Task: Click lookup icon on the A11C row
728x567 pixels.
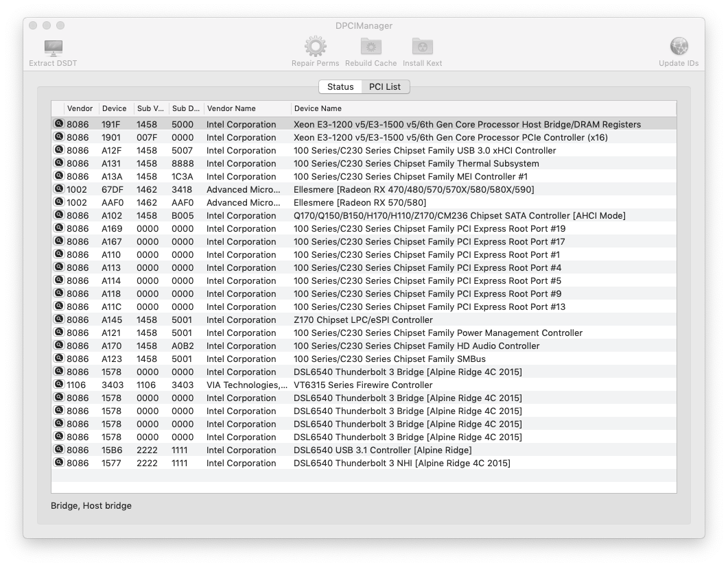Action: (x=59, y=305)
